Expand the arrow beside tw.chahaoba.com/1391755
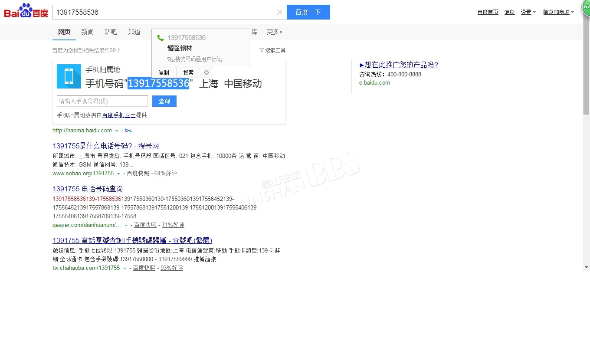This screenshot has width=590, height=364. point(125,269)
